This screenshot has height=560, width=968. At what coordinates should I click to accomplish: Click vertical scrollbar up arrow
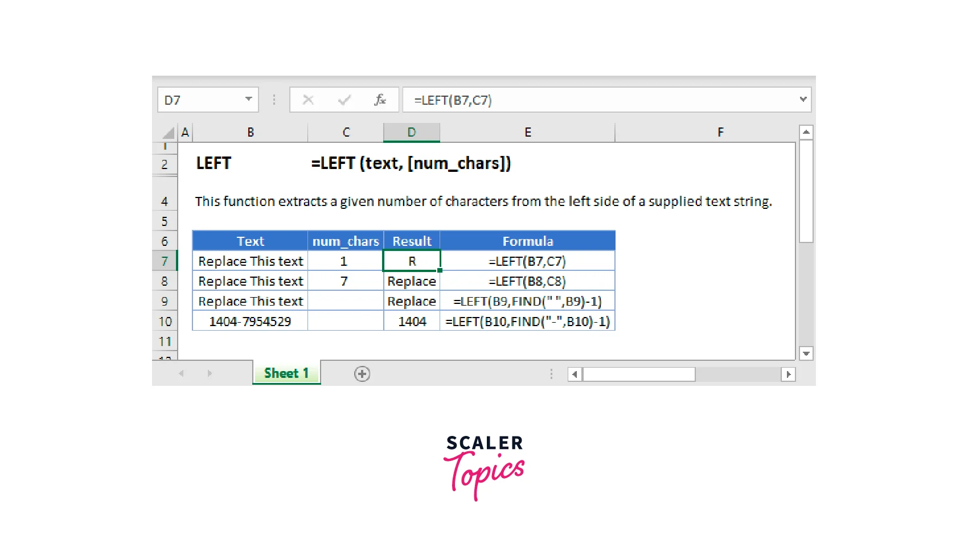pos(806,132)
